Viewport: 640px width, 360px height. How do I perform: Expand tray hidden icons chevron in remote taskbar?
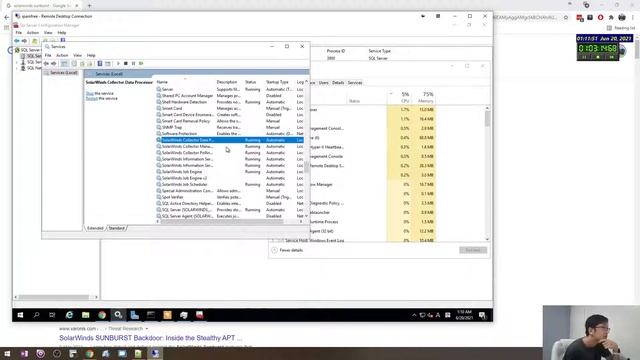coord(414,315)
